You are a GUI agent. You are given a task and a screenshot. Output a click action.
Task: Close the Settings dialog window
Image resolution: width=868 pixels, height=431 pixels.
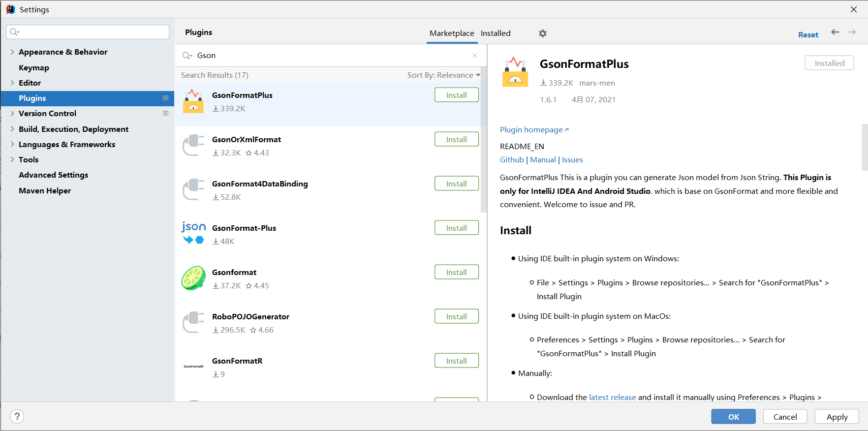[x=854, y=9]
